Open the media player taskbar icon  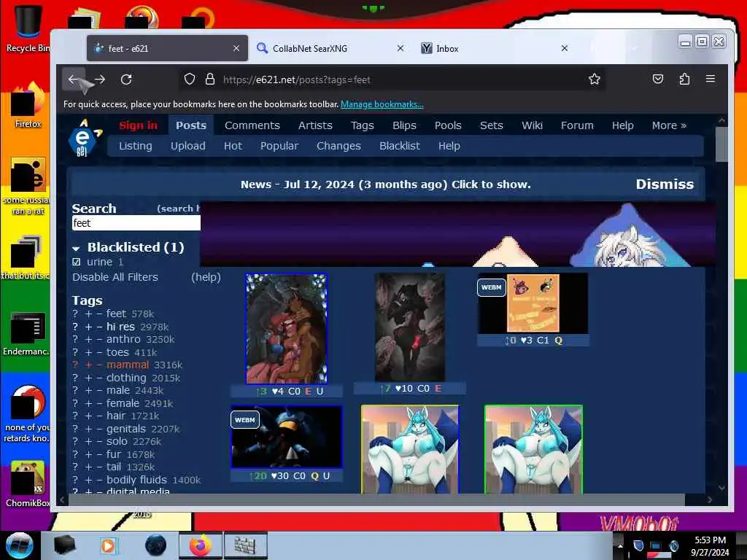coord(108,545)
